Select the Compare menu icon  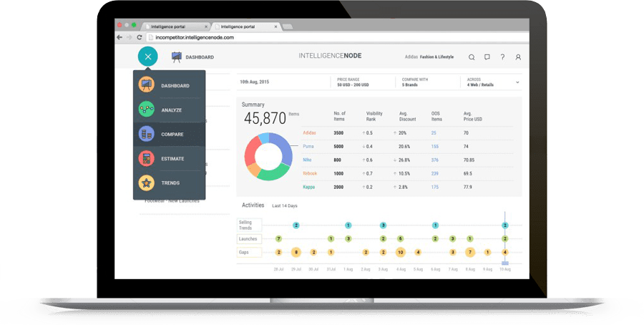[147, 135]
